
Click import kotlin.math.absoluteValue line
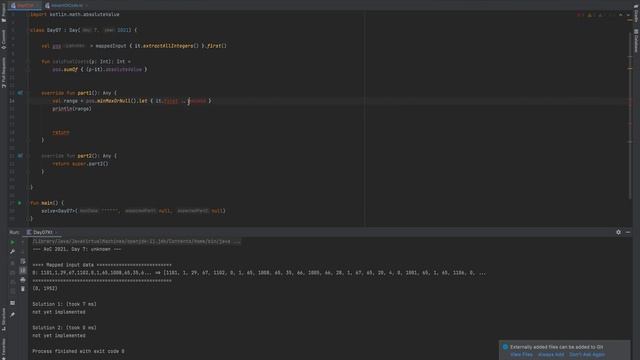(75, 14)
